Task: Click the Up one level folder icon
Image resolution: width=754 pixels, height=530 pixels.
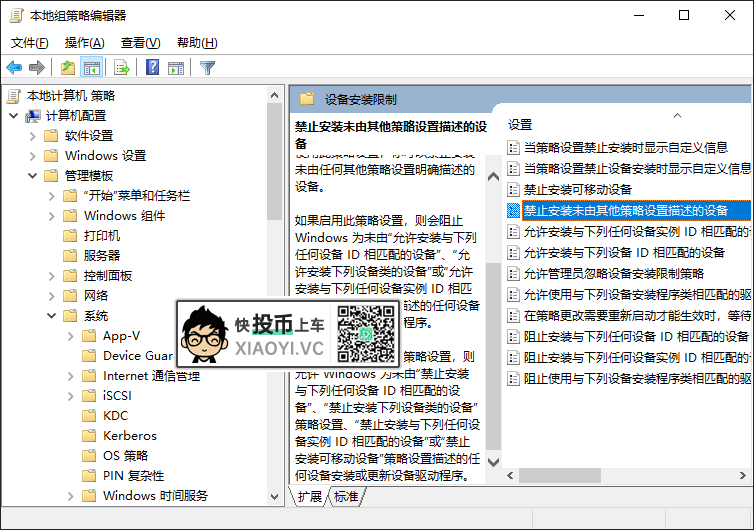Action: (x=68, y=68)
